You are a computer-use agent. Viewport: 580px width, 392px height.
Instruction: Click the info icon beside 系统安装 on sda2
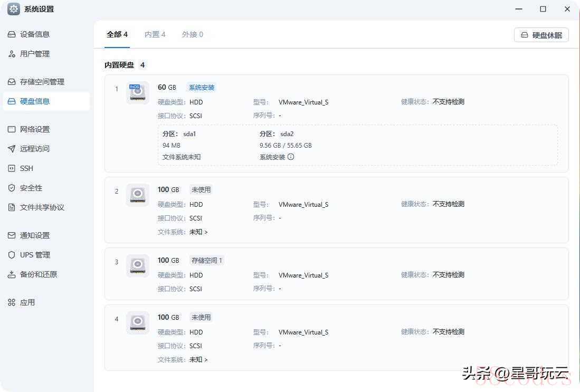(291, 157)
